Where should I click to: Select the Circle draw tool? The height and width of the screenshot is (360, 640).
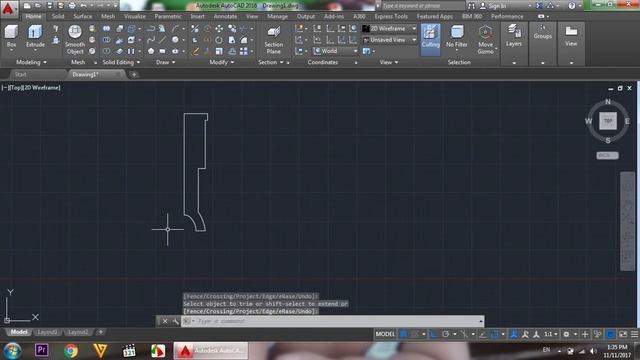tap(175, 40)
